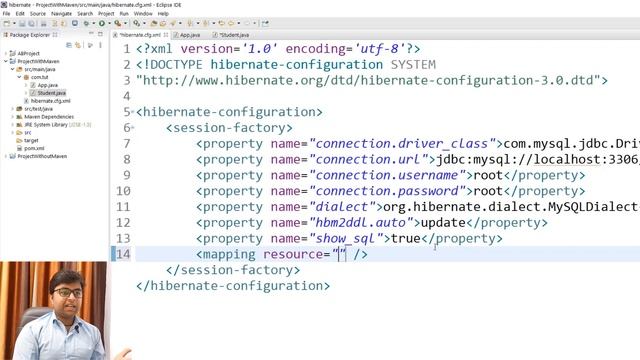
Task: Switch to the Student.java editor tab
Action: [231, 35]
